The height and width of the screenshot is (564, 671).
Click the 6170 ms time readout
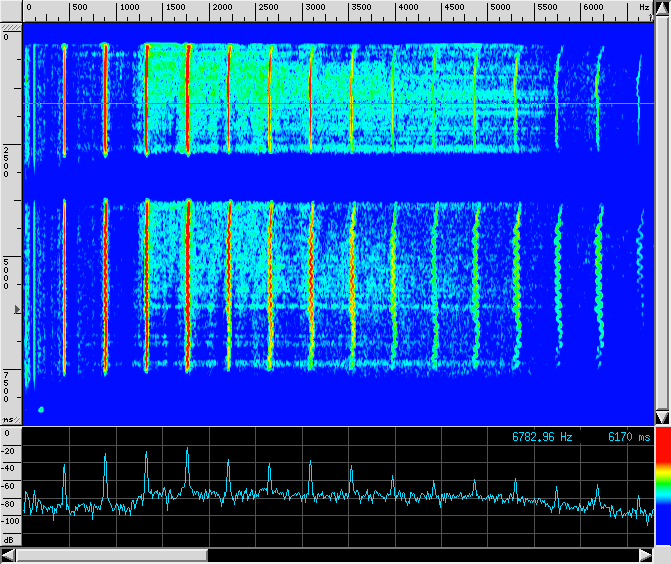(x=628, y=437)
